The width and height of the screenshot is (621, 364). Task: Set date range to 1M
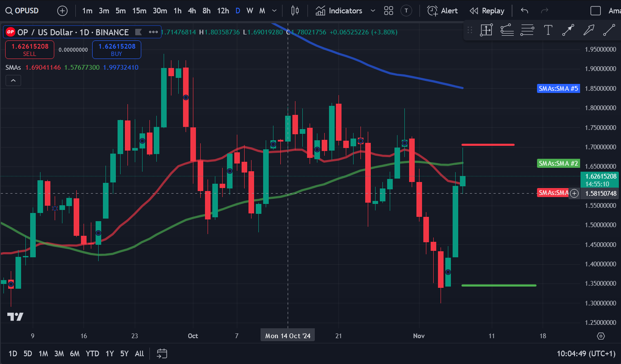coord(43,354)
